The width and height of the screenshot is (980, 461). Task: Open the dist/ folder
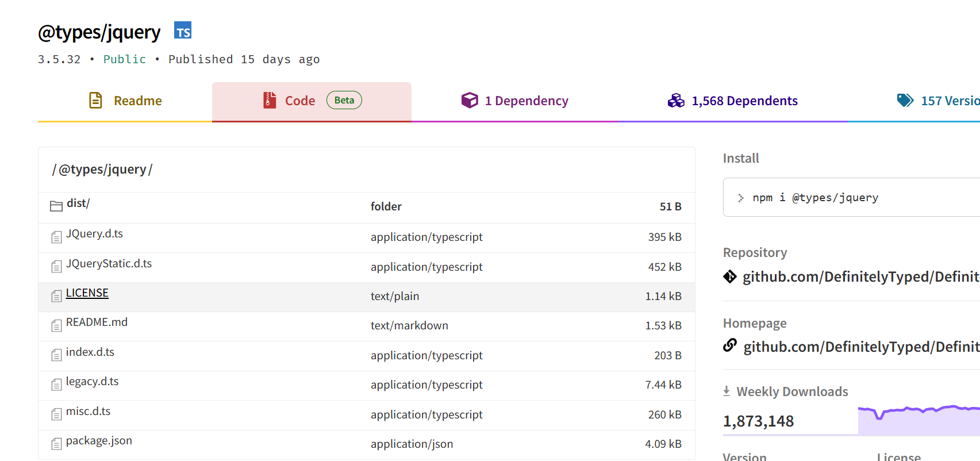pyautogui.click(x=78, y=203)
